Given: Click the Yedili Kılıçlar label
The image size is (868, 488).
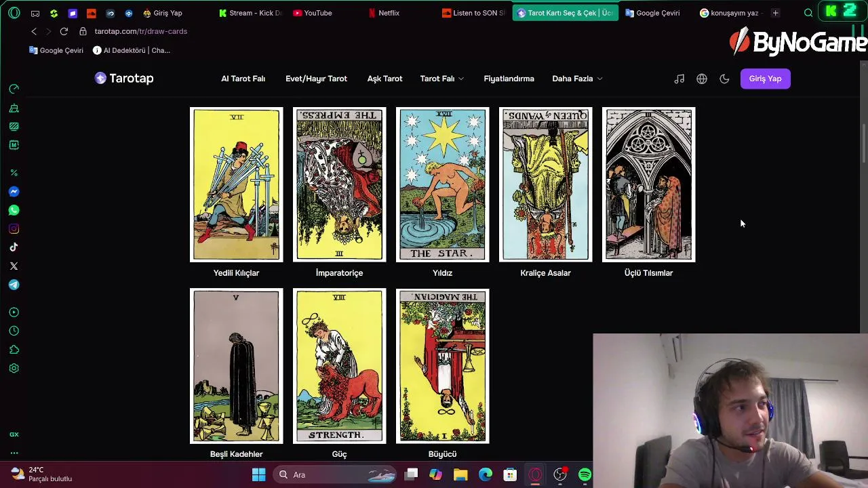Looking at the screenshot, I should (236, 272).
